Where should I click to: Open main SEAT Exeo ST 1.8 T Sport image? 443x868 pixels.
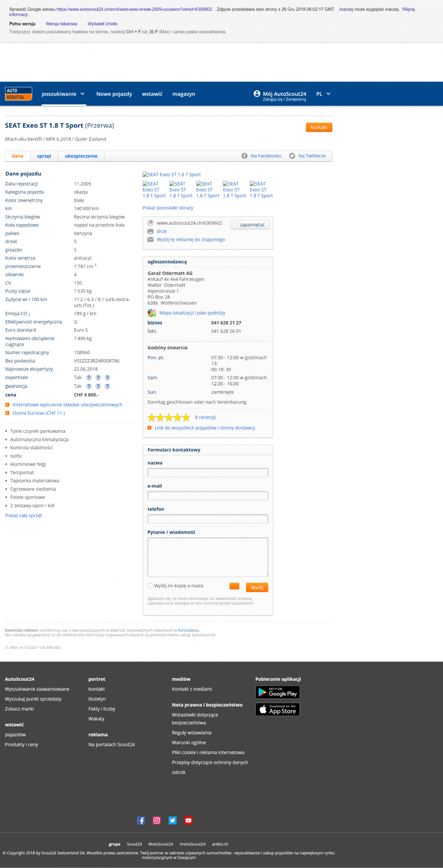pos(172,175)
